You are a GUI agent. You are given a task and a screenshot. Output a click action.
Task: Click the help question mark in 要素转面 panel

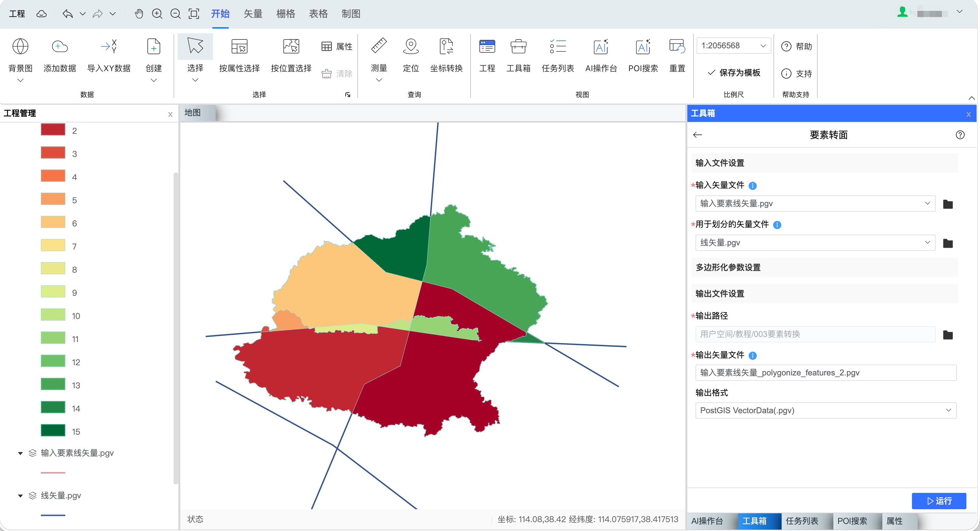click(960, 135)
